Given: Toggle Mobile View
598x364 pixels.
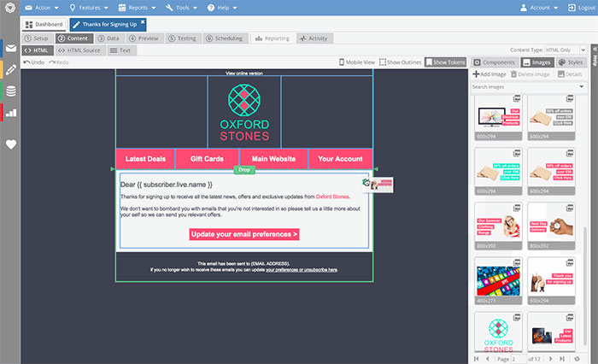Looking at the screenshot, I should pos(357,62).
